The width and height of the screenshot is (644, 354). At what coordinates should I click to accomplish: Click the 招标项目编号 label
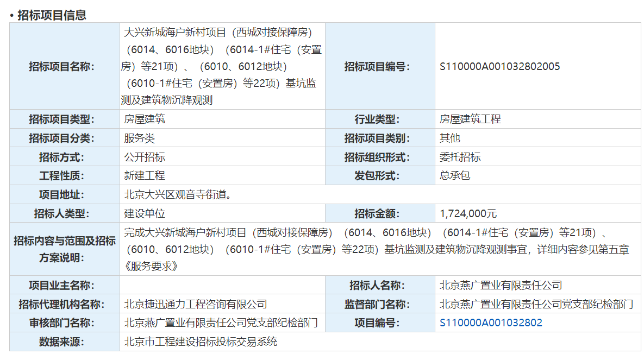(x=377, y=66)
